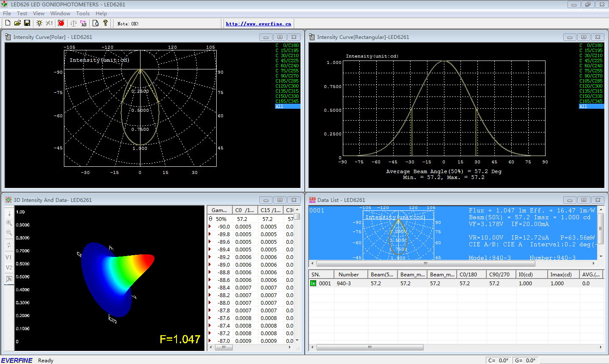Click the light bulb test icon
The width and height of the screenshot is (609, 364).
39,23
